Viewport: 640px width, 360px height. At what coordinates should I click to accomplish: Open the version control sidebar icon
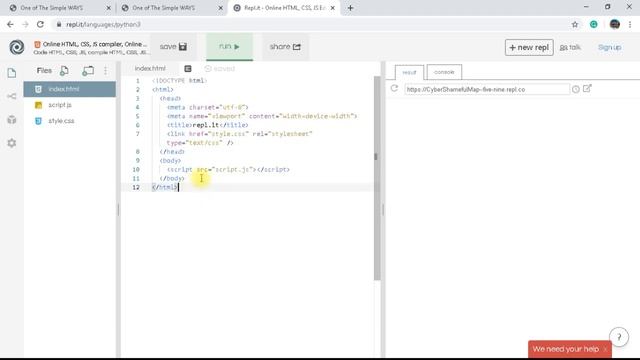[x=12, y=96]
